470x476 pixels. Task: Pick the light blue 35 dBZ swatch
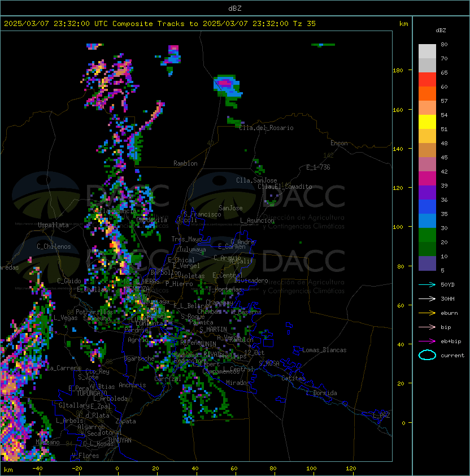(x=427, y=221)
